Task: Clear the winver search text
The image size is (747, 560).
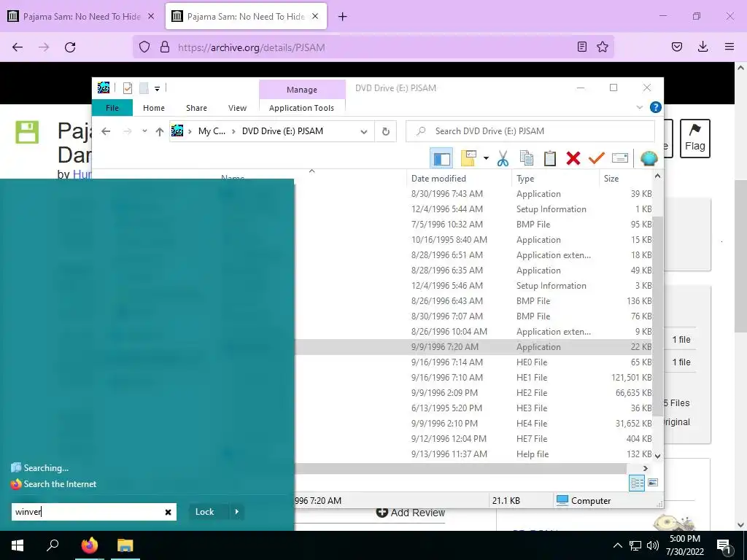Action: click(x=169, y=513)
